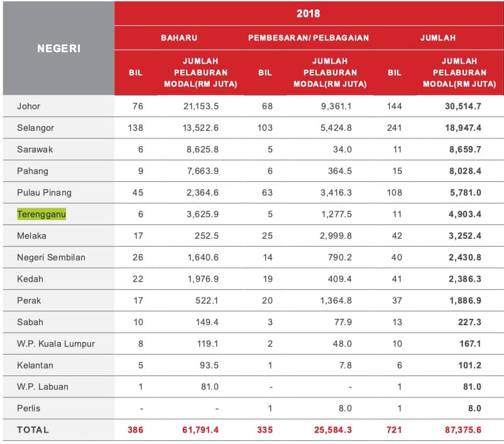Click Selangor's total project count 241
Viewport: 504px width, 444px height.
pyautogui.click(x=394, y=128)
